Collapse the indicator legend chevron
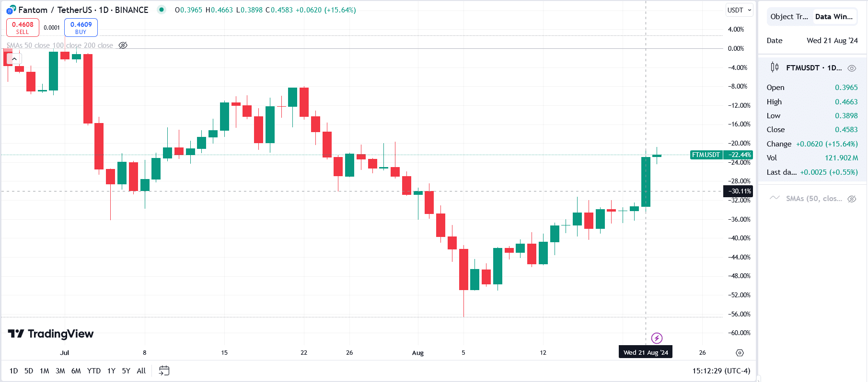The image size is (868, 382). [x=14, y=59]
